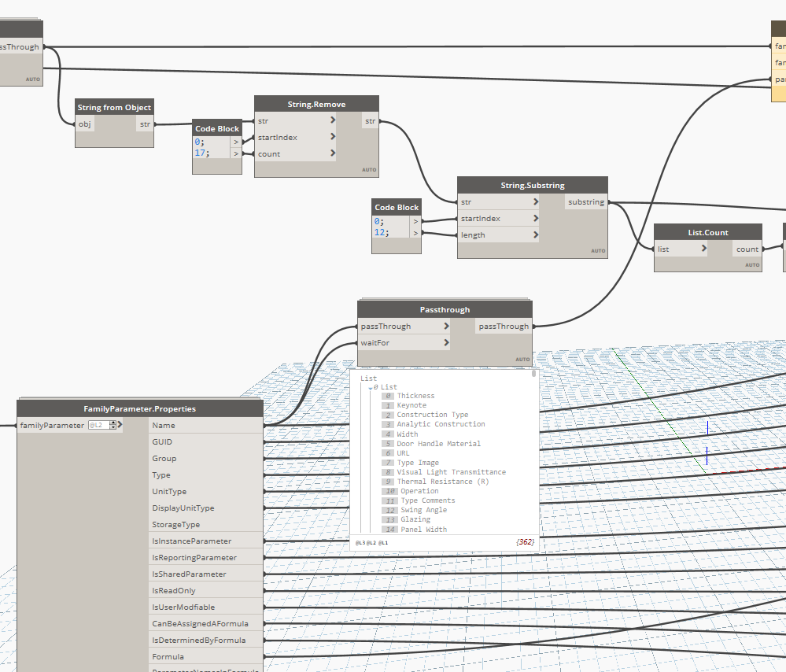The width and height of the screenshot is (786, 672).
Task: Toggle AUTO lacing on the String.Remove node
Action: [369, 169]
